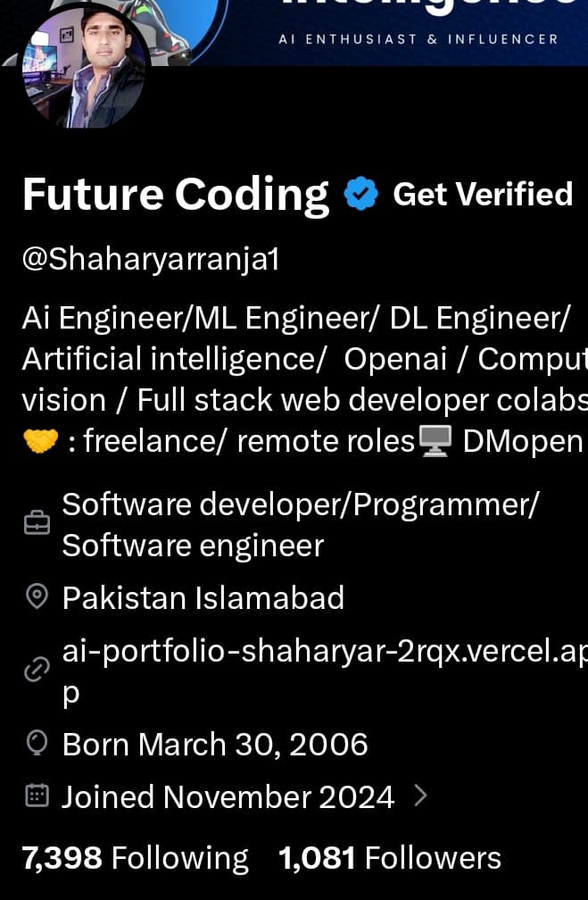Screen dimensions: 588x900
Task: View the 7,398 Following list
Action: (x=135, y=858)
